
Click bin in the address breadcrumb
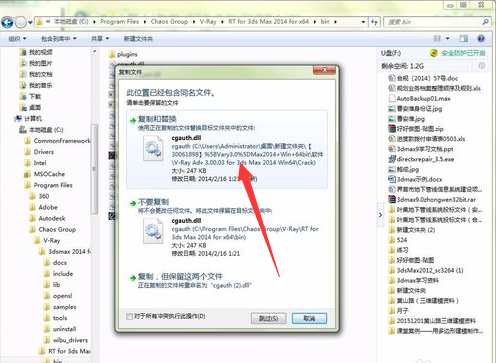325,22
